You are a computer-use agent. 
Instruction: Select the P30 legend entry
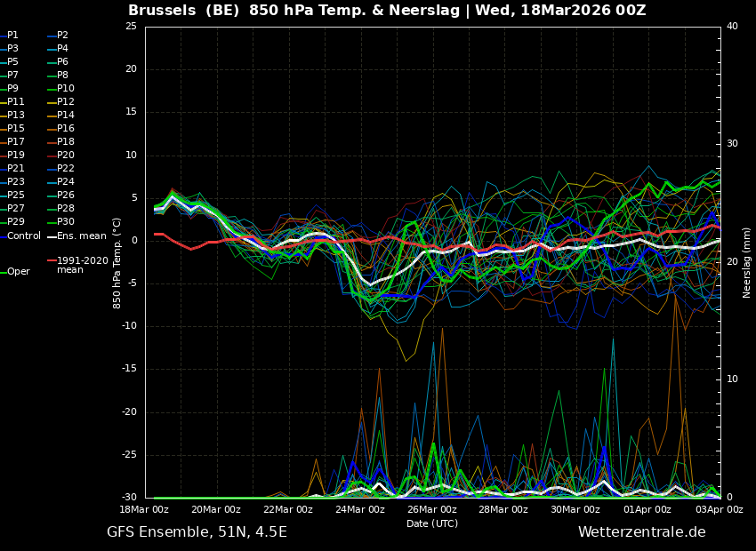pyautogui.click(x=65, y=222)
